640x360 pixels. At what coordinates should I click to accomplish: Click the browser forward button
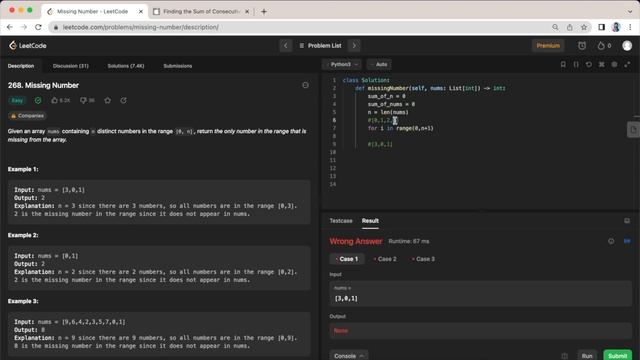point(24,27)
